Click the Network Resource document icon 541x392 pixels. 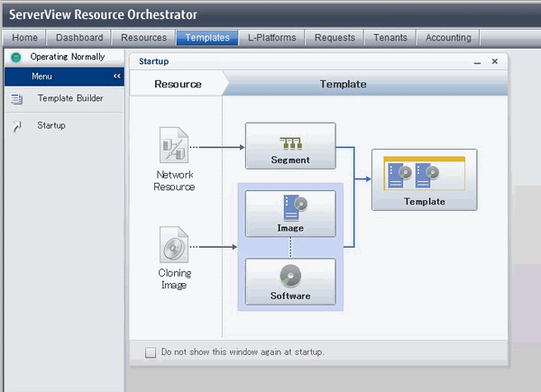tap(174, 145)
